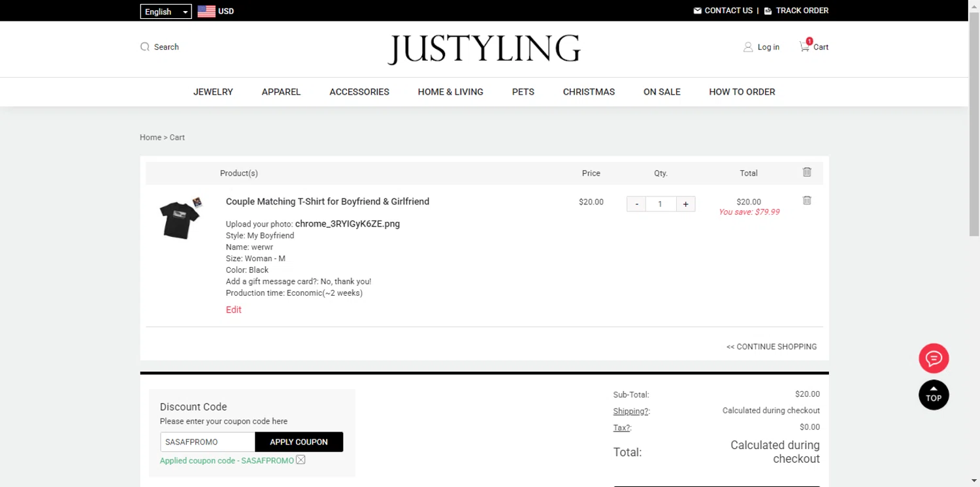The height and width of the screenshot is (487, 980).
Task: Click the JUSTYLING logo
Action: (x=484, y=49)
